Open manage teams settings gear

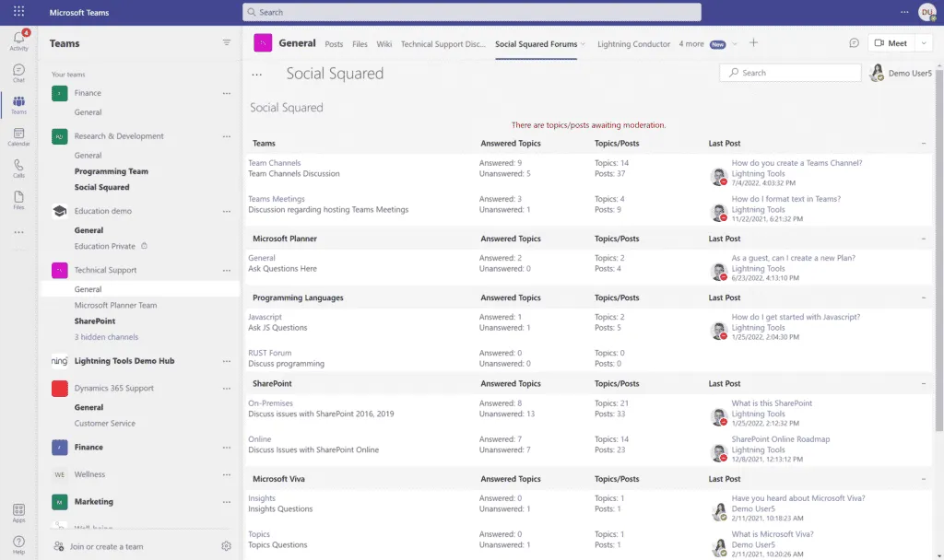227,546
